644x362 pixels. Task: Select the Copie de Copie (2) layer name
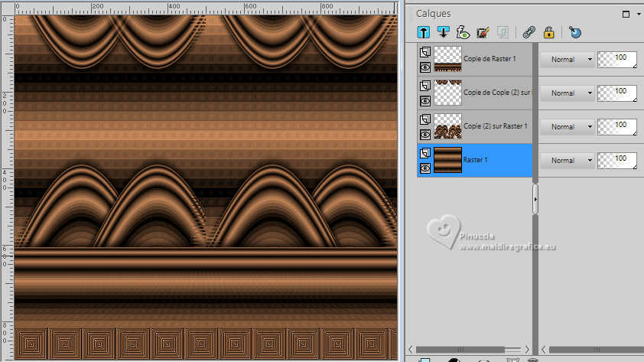click(497, 93)
